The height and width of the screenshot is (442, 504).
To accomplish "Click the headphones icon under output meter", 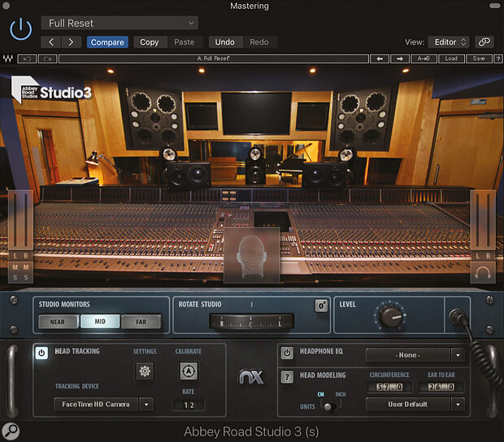I will pyautogui.click(x=483, y=273).
